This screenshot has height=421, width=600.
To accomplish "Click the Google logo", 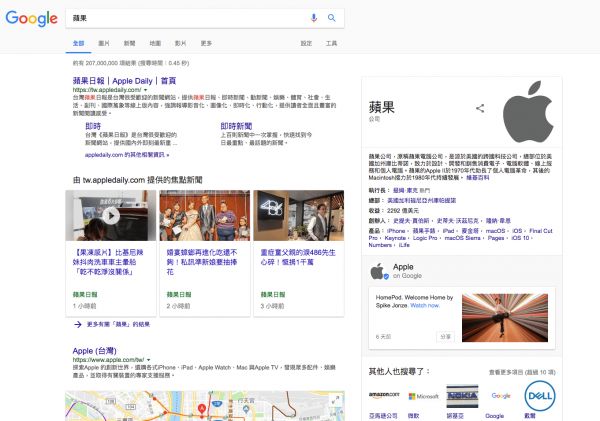I will tap(31, 18).
